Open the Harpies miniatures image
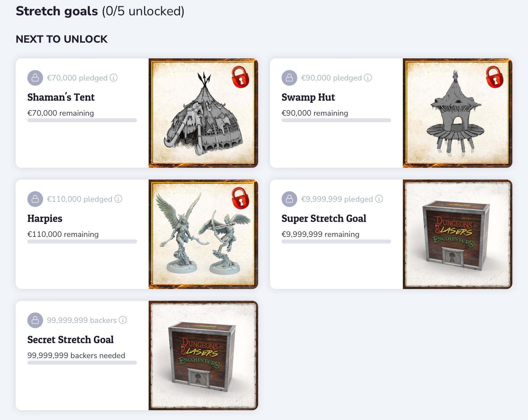Viewport: 528px width, 420px height. pyautogui.click(x=203, y=234)
